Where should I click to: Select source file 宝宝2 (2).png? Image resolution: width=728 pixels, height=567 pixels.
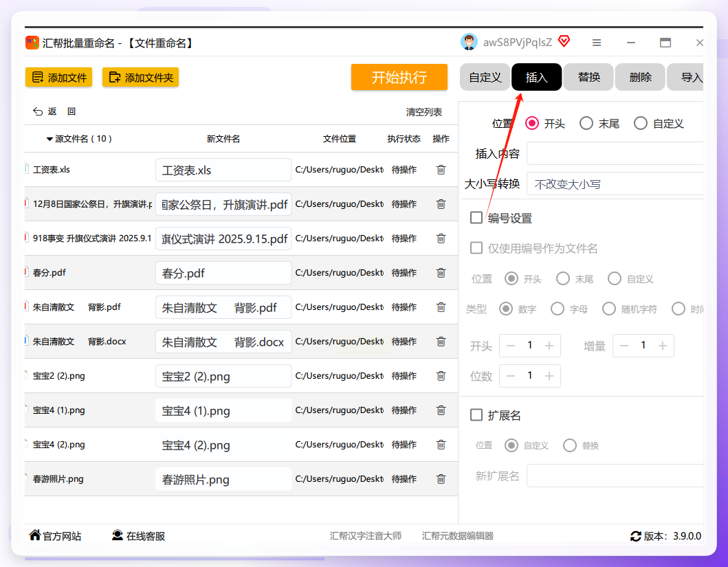coord(59,376)
